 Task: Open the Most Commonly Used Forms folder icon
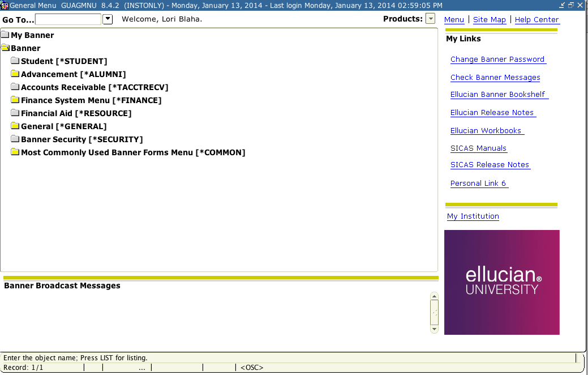tap(15, 152)
